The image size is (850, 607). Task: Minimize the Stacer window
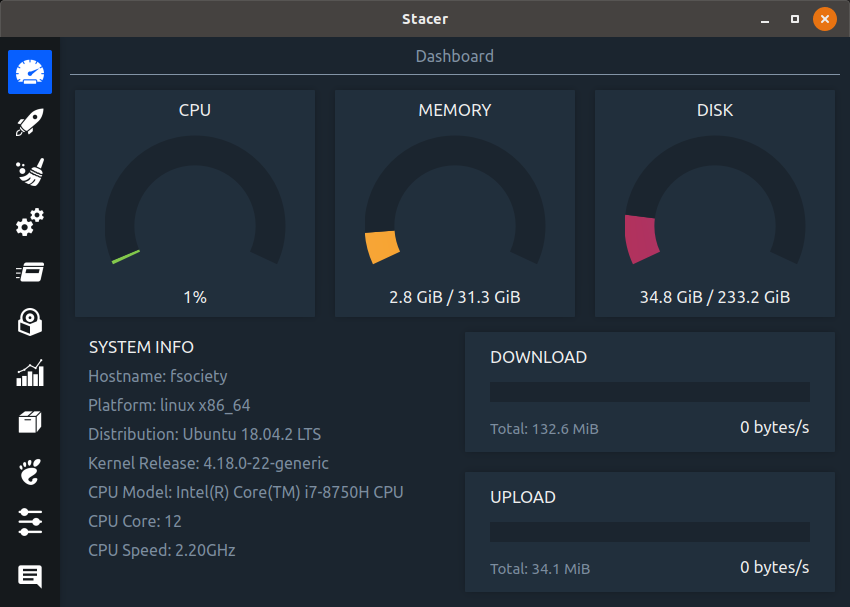tap(765, 19)
